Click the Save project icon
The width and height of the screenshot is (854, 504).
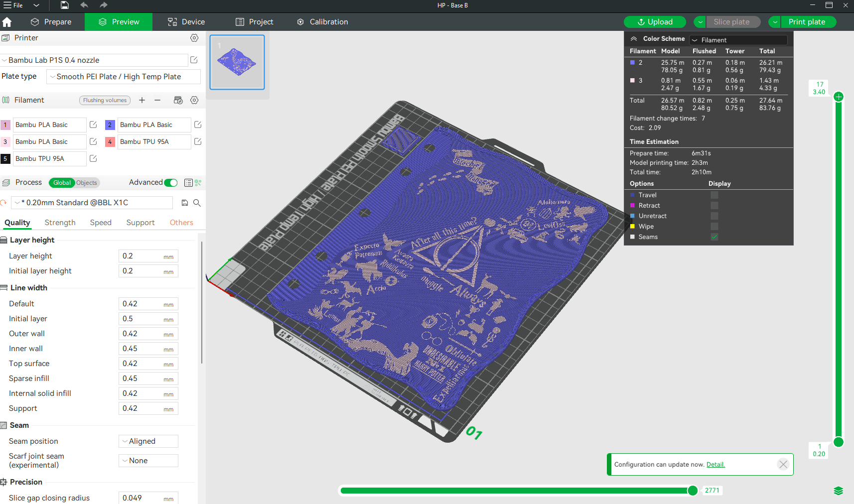pos(65,5)
